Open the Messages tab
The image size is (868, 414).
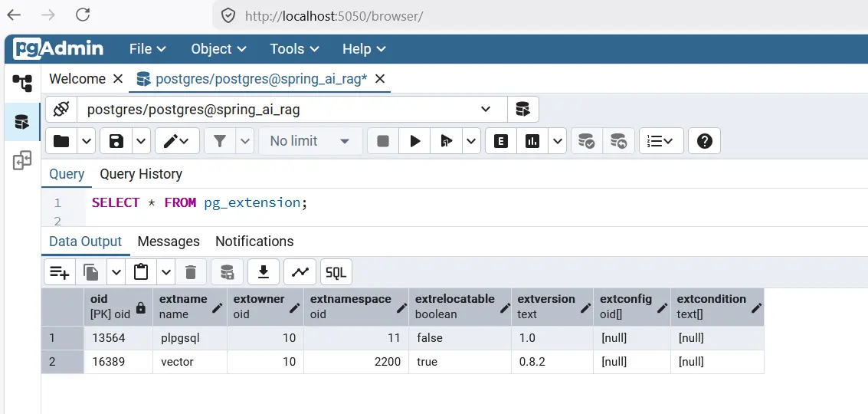point(169,242)
